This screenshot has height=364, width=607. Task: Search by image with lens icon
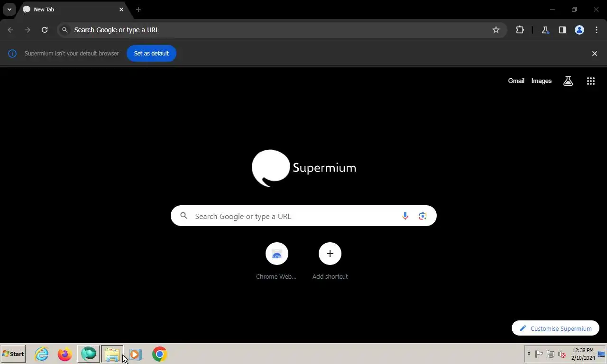[x=423, y=216]
